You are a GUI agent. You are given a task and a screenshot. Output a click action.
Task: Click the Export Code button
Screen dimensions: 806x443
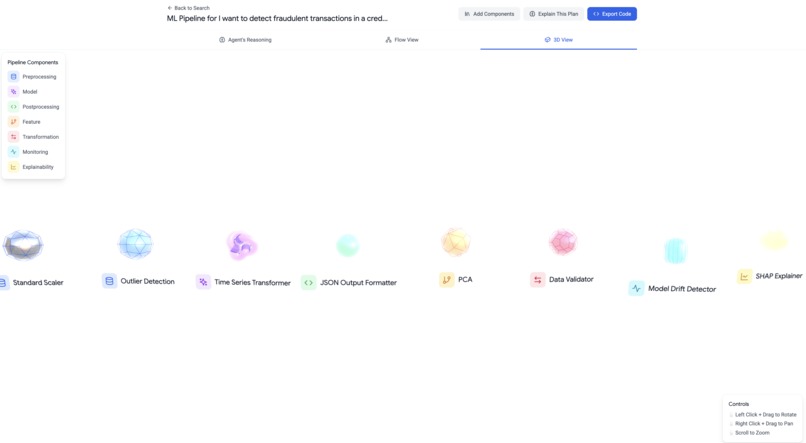click(612, 14)
